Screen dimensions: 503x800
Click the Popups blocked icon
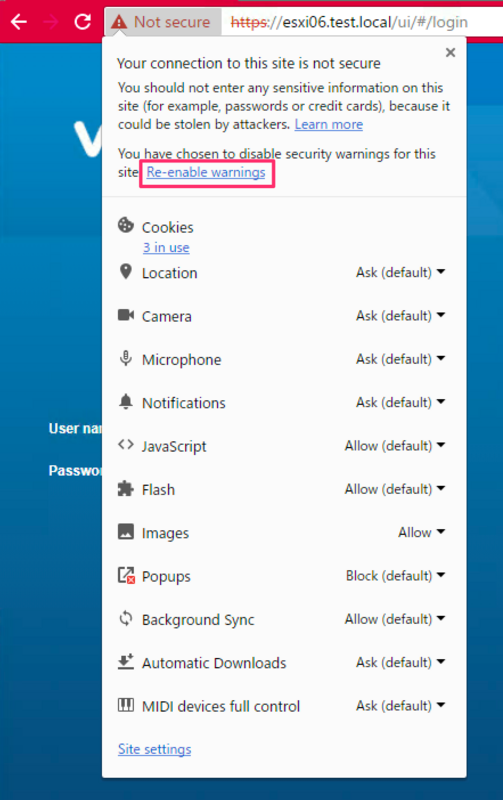click(x=126, y=575)
